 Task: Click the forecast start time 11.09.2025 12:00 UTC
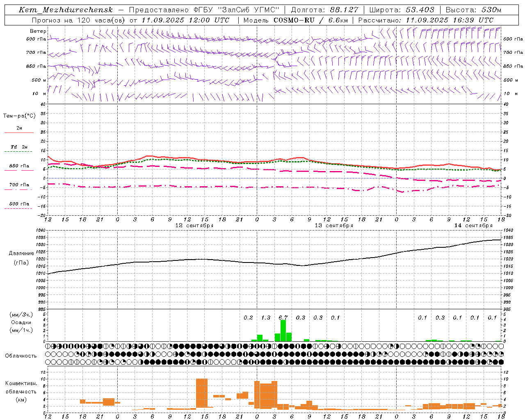(185, 20)
